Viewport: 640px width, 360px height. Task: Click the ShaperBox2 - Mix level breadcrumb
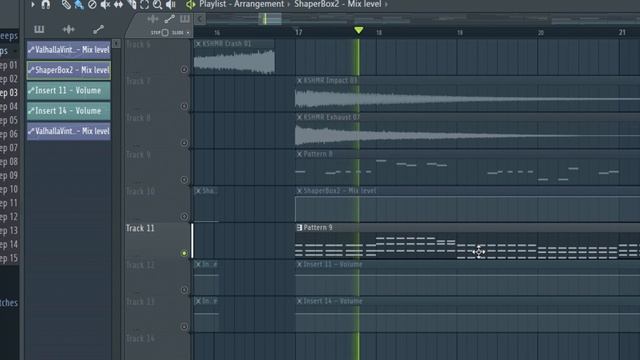[x=338, y=4]
